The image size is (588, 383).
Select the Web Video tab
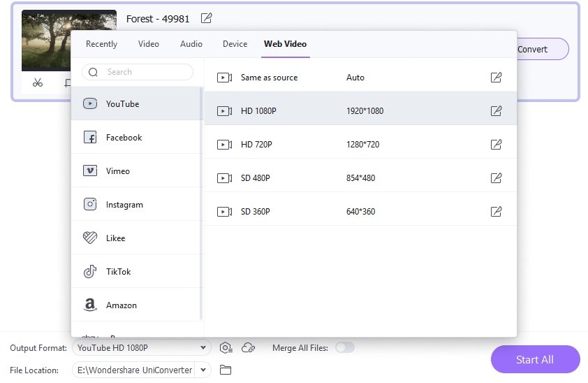pos(286,44)
